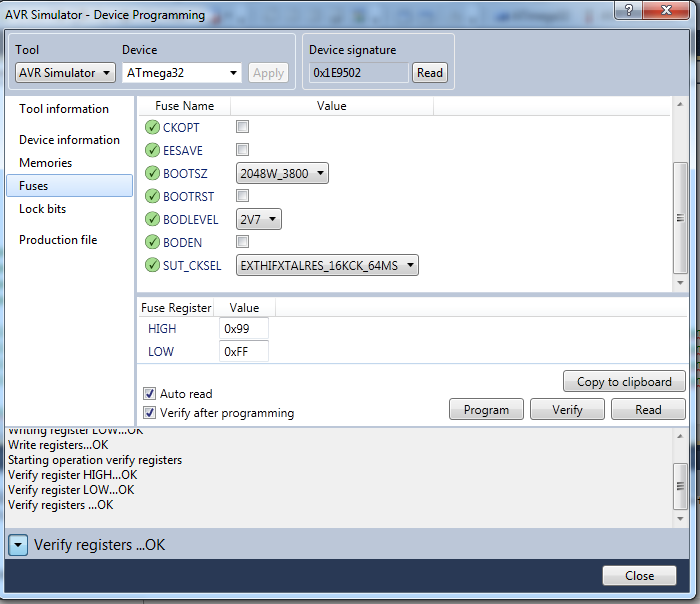This screenshot has width=700, height=604.
Task: Click the disabled Apply button
Action: (268, 73)
